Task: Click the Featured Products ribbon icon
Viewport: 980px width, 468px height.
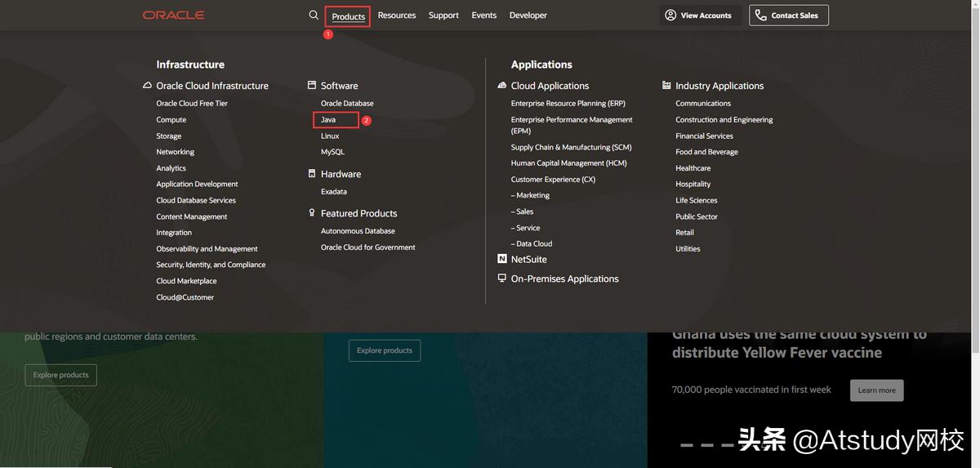Action: point(312,213)
